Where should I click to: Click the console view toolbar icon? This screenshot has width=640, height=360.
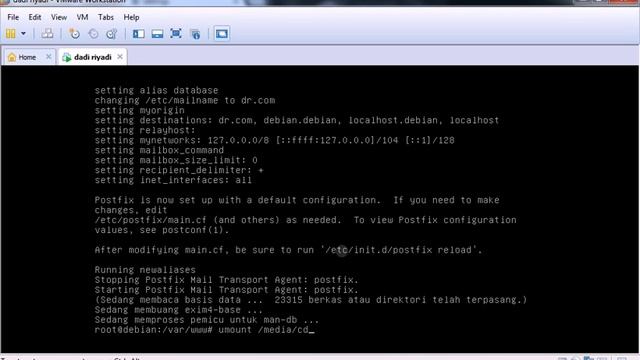[x=222, y=33]
